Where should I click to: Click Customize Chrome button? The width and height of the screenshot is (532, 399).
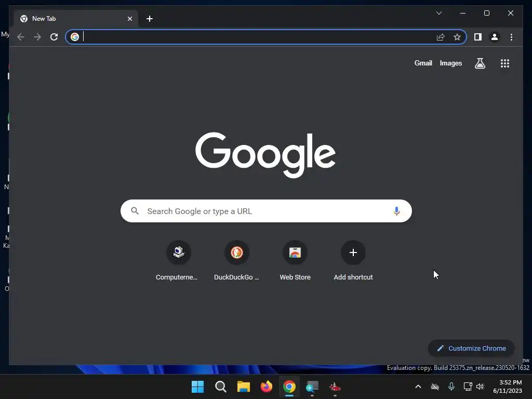click(471, 349)
